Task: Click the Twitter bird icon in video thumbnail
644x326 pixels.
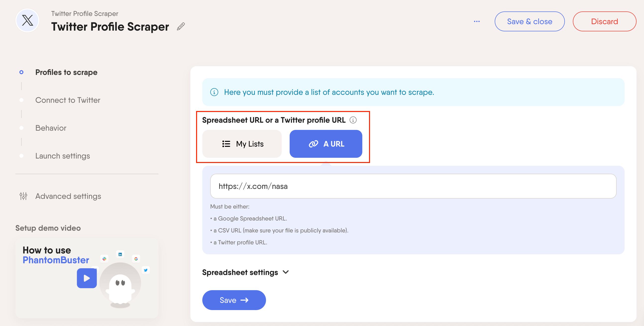Action: 146,270
